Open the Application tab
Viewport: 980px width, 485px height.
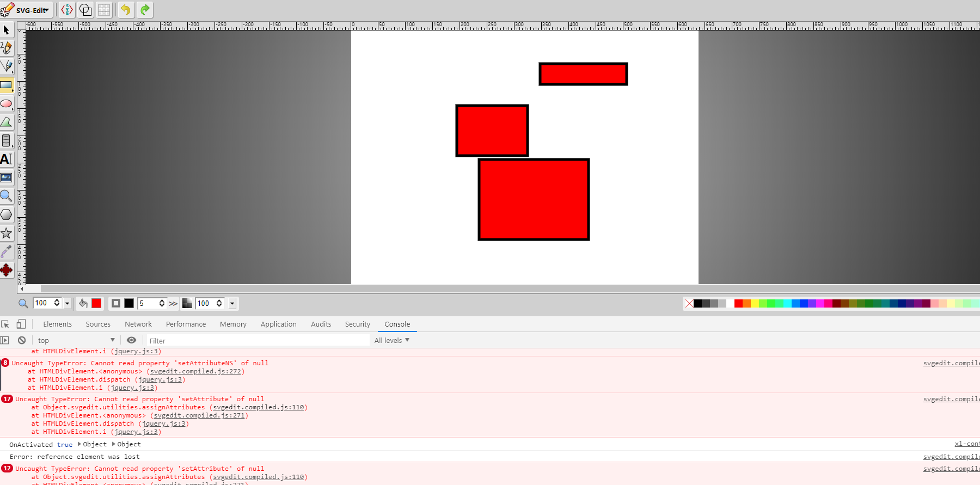point(279,324)
